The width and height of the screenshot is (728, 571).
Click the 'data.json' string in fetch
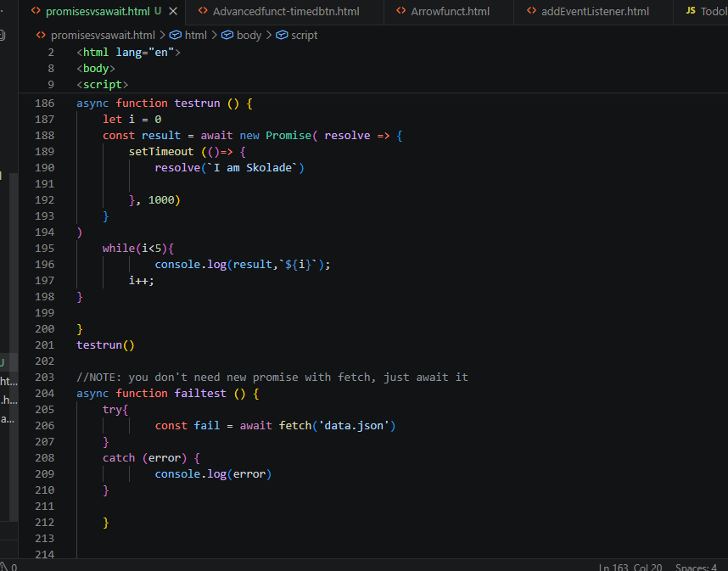click(353, 426)
